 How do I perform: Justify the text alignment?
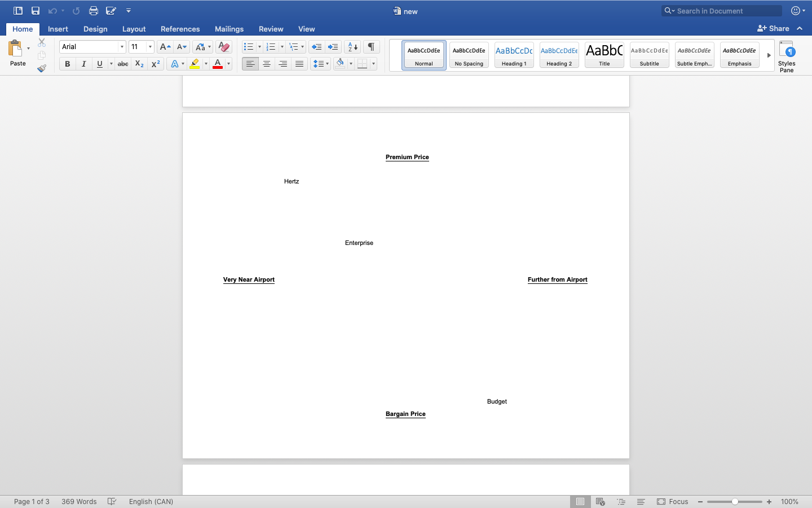click(x=299, y=64)
